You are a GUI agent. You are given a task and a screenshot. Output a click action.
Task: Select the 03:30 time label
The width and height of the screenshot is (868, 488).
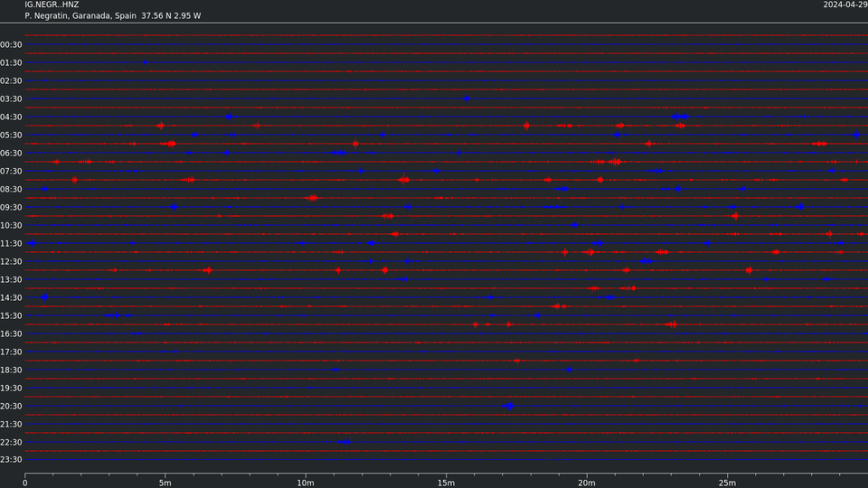click(11, 99)
